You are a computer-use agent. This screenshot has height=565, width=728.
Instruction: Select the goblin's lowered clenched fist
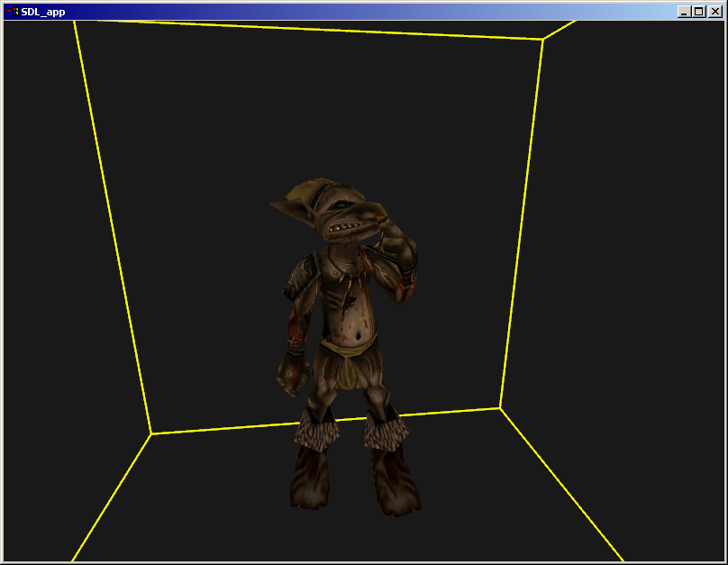click(292, 374)
